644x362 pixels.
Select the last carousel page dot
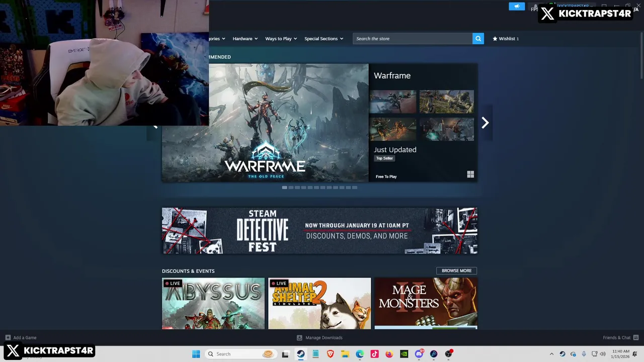tap(355, 188)
